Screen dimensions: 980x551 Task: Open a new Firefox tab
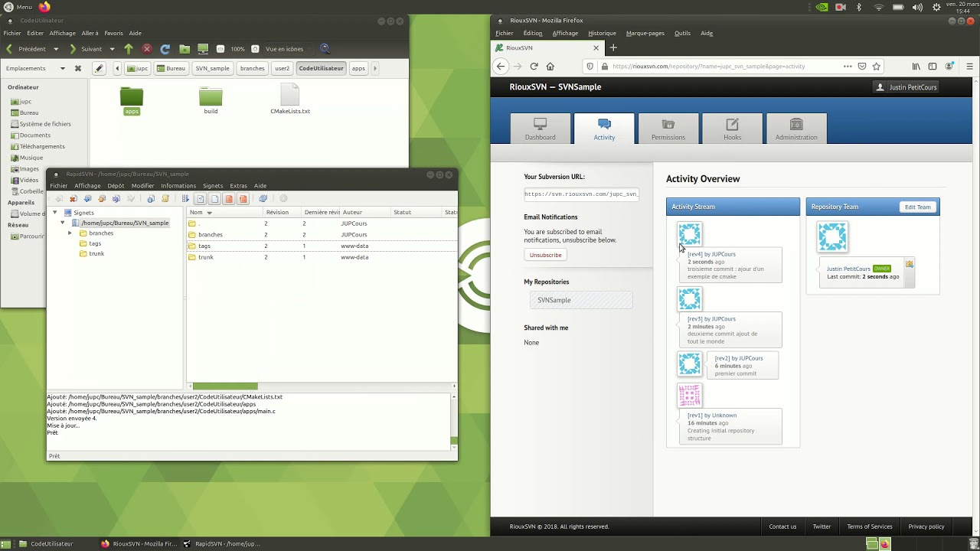613,47
